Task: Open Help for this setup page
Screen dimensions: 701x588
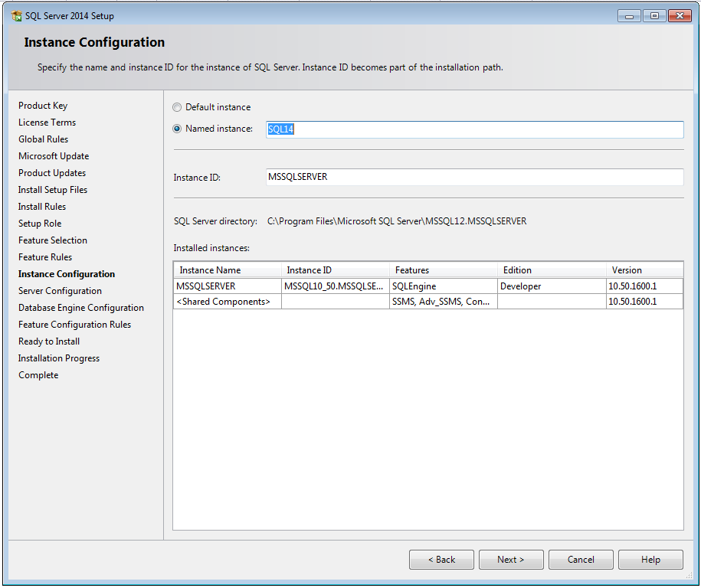Action: (650, 560)
